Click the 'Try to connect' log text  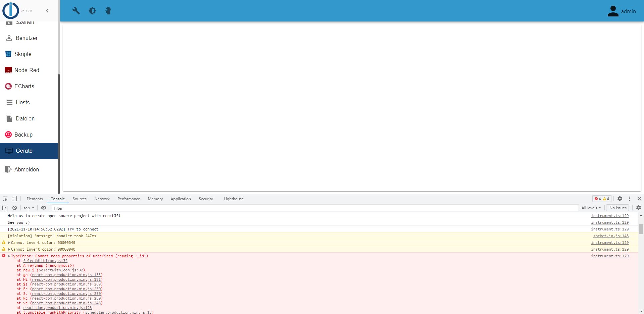coord(83,229)
